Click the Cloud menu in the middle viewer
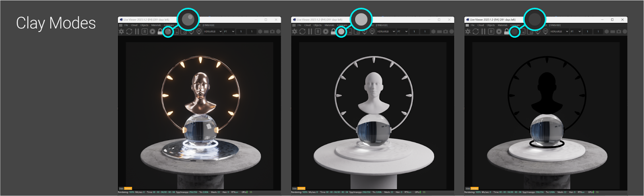 [x=308, y=25]
